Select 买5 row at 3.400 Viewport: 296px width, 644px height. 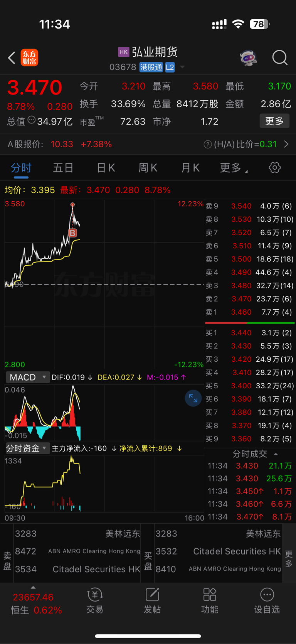[x=249, y=386]
